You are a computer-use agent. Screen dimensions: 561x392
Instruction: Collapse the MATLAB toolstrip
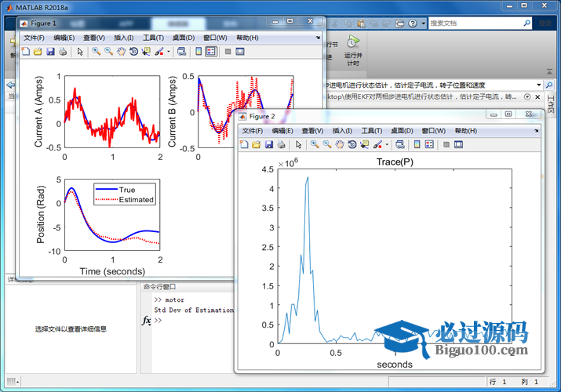coord(549,72)
